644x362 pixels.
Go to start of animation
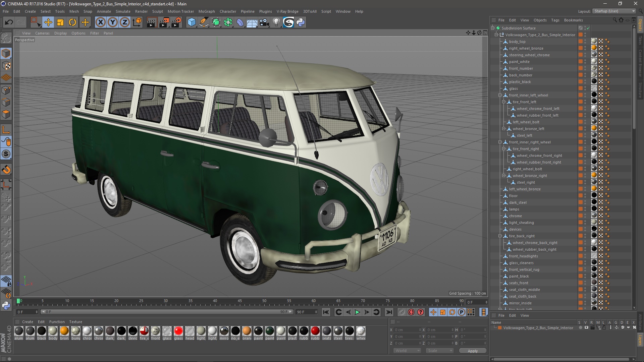coord(326,312)
